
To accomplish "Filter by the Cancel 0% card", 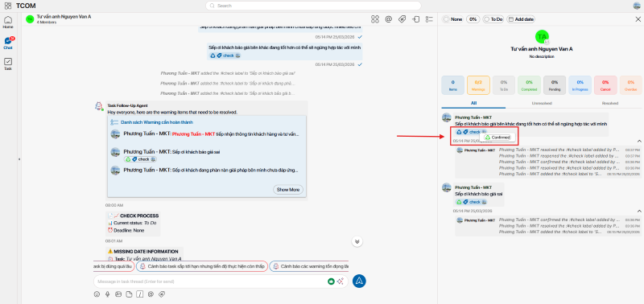I will coord(605,85).
